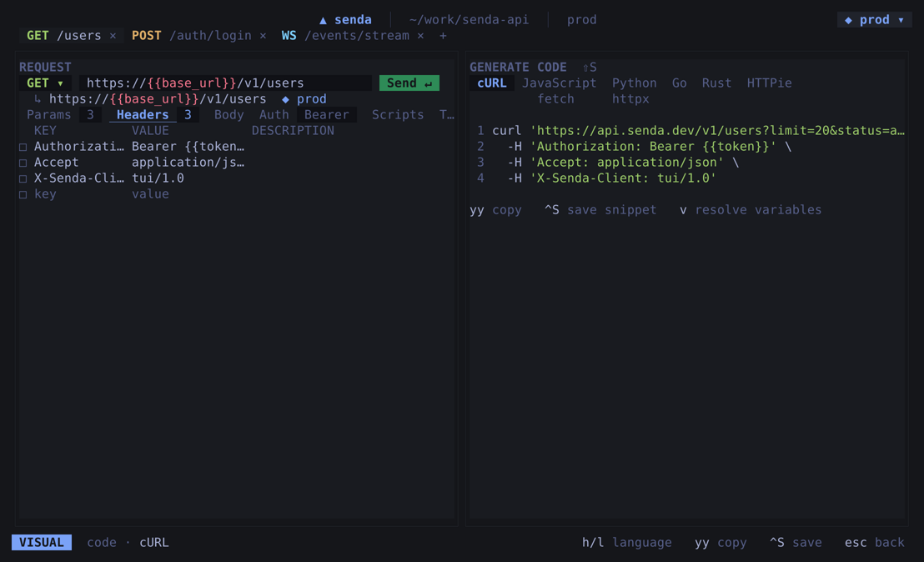
Task: Open the prod environment dropdown at top right
Action: point(875,20)
